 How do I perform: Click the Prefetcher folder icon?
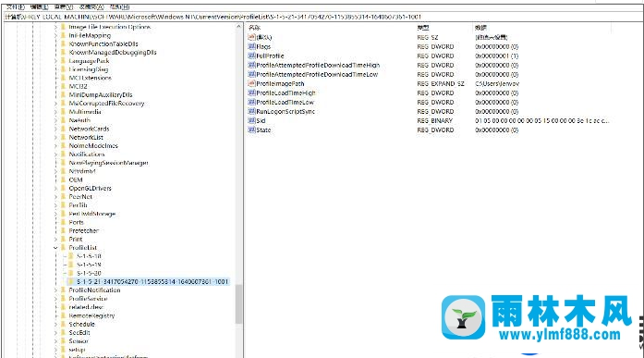[x=63, y=230]
